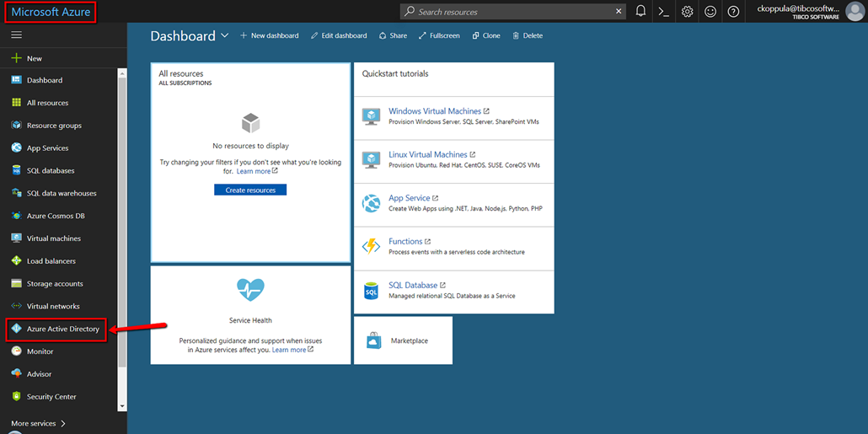Click the All resources tile title
The width and height of the screenshot is (868, 434).
tap(181, 73)
